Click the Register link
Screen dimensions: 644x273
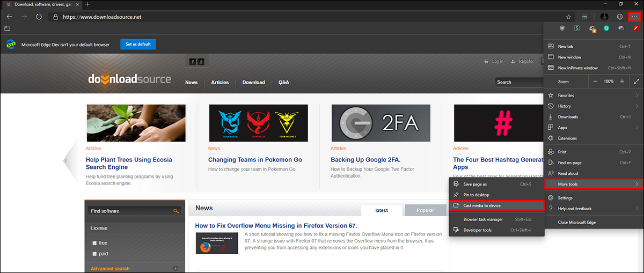[526, 62]
